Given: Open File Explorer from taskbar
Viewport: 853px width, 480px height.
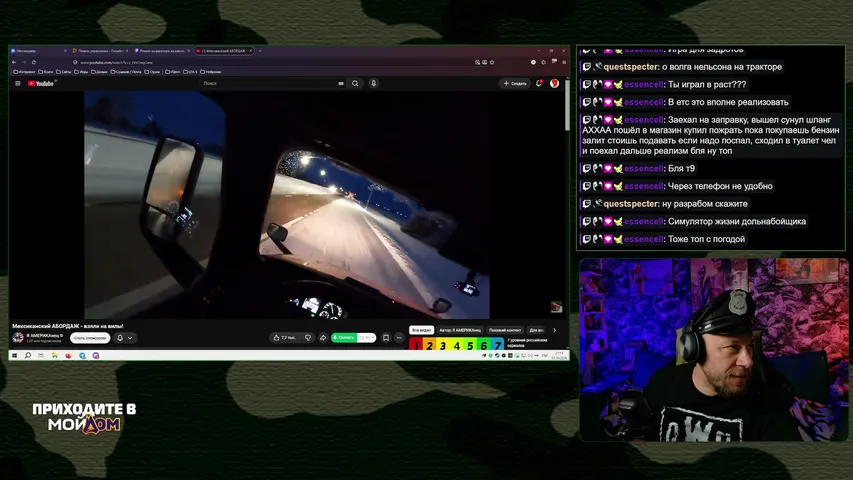Looking at the screenshot, I should point(54,355).
